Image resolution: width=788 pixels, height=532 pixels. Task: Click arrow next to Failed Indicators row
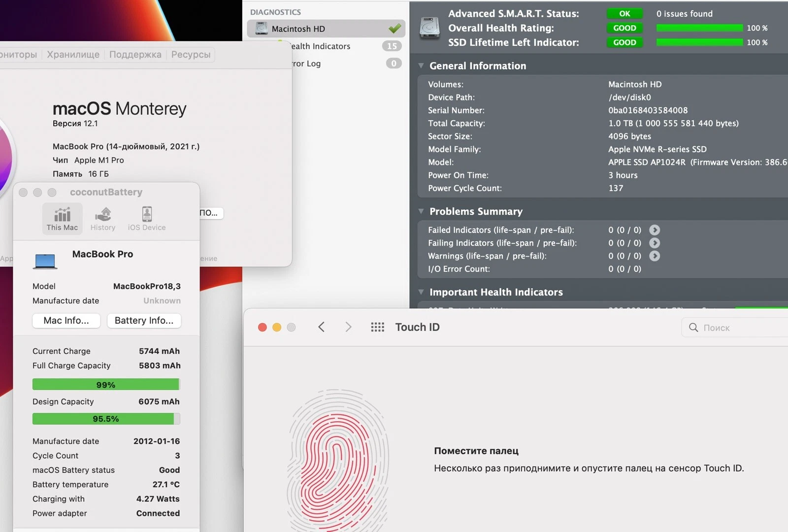655,230
